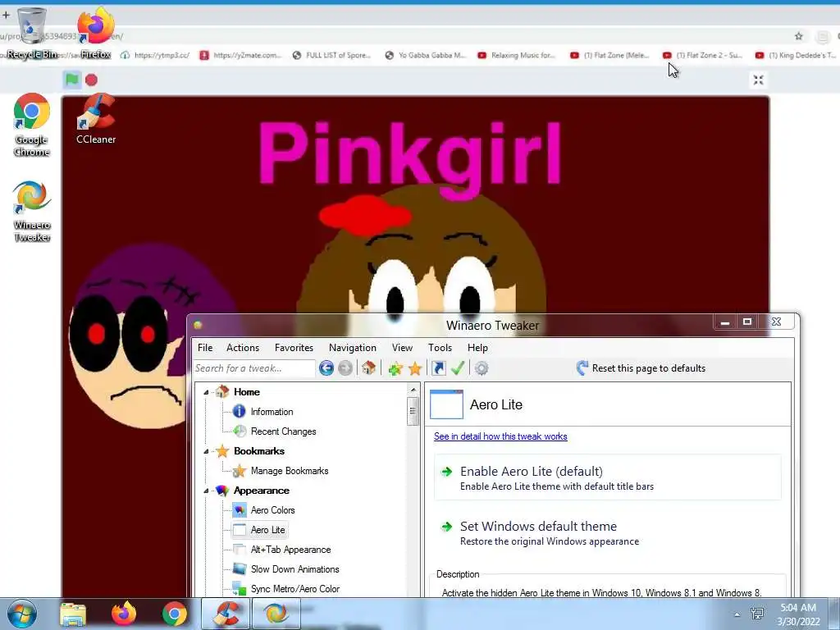The image size is (840, 630).
Task: Select Sync Metro/Aero Color tree item
Action: tap(295, 589)
